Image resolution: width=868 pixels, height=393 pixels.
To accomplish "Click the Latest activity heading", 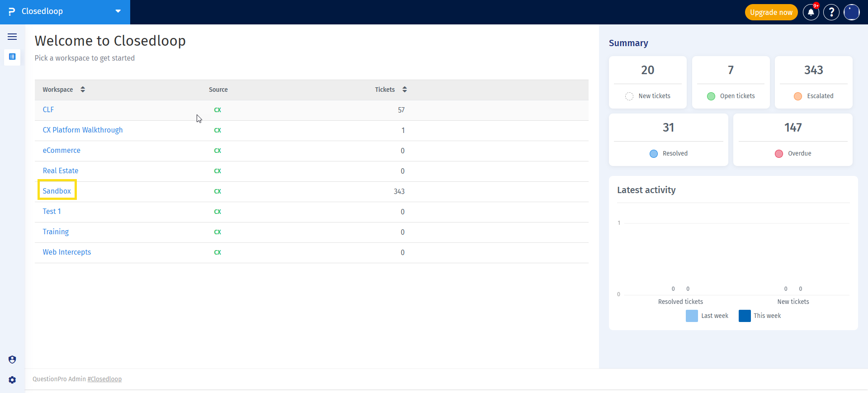I will [x=646, y=190].
